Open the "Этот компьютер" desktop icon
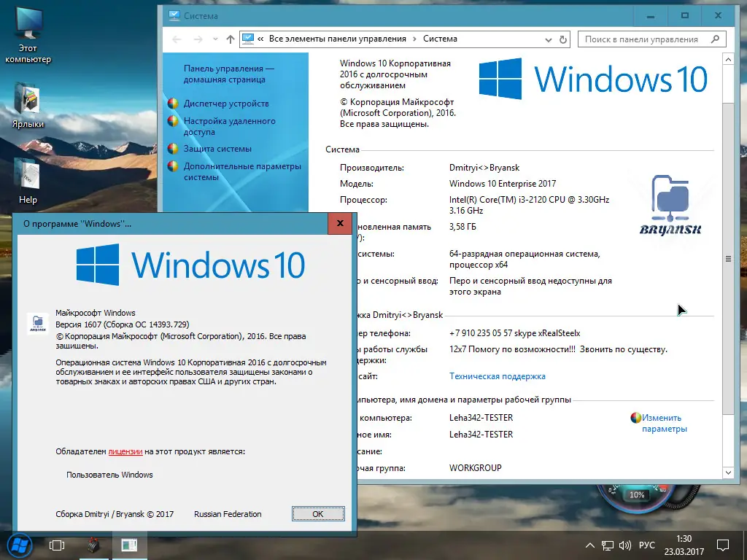The image size is (747, 560). tap(28, 36)
